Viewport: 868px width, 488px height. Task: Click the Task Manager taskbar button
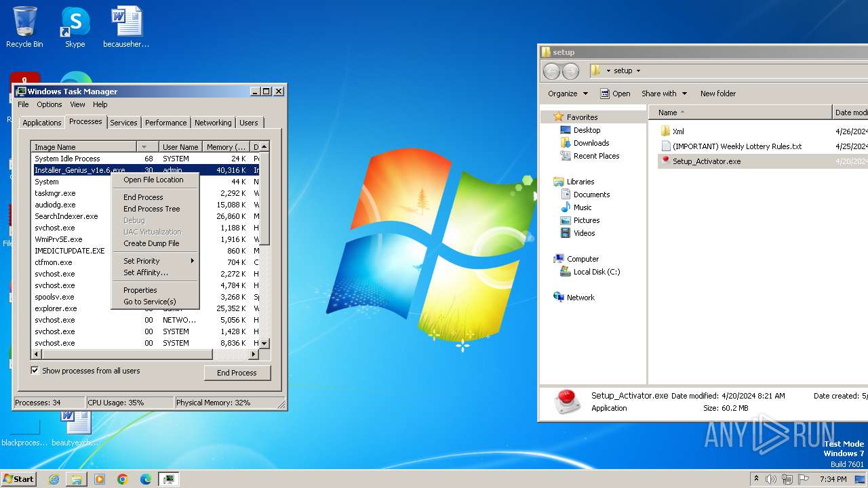pyautogui.click(x=169, y=479)
